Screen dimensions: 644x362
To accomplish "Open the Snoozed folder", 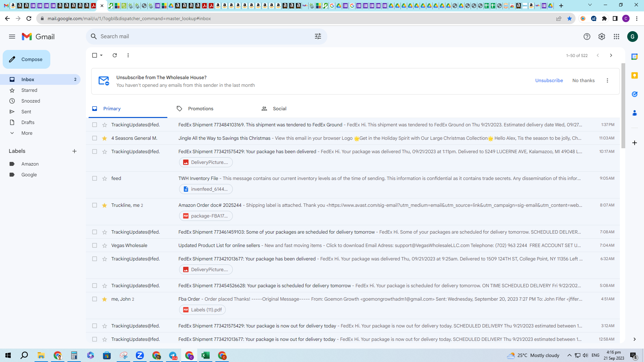I will [x=40, y=101].
